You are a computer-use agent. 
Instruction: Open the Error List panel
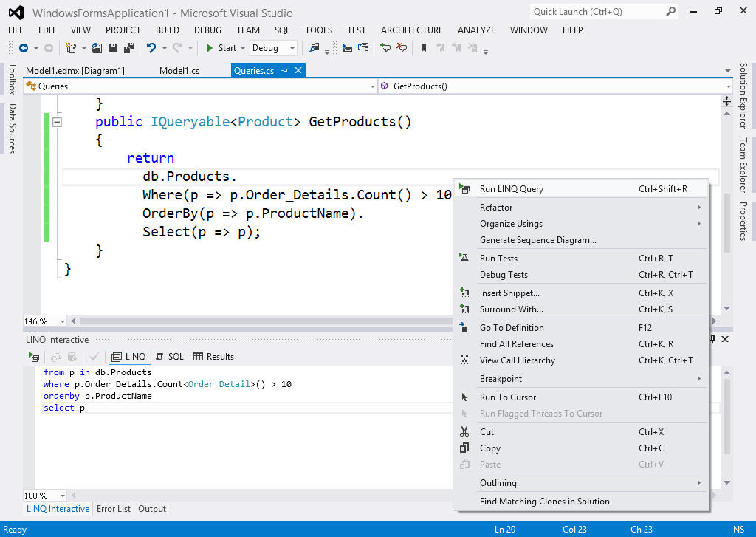(113, 509)
